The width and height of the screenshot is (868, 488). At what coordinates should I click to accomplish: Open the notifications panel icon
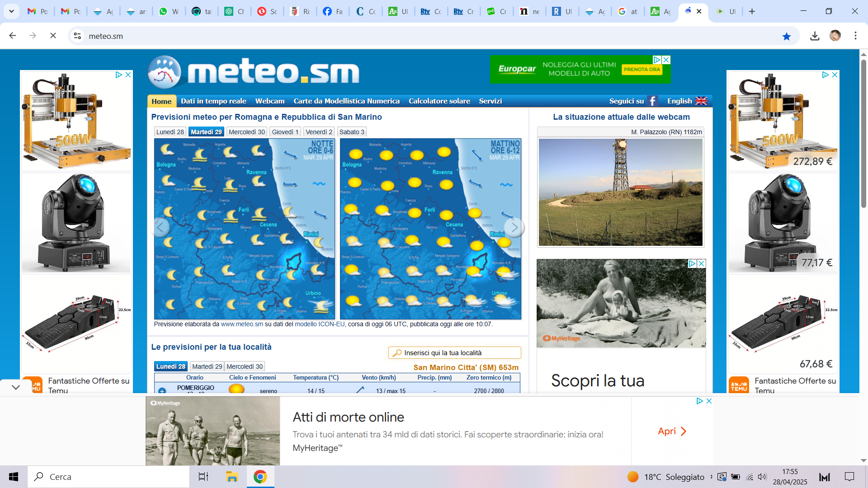(849, 477)
